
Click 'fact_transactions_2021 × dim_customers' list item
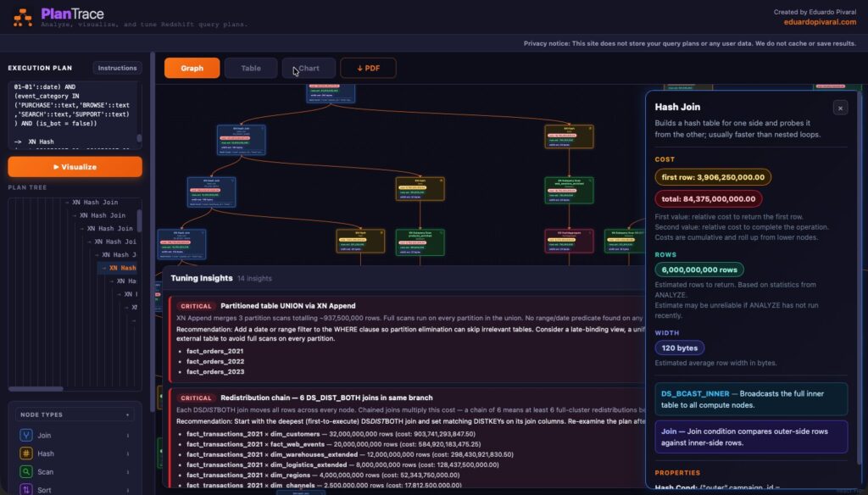(331, 434)
